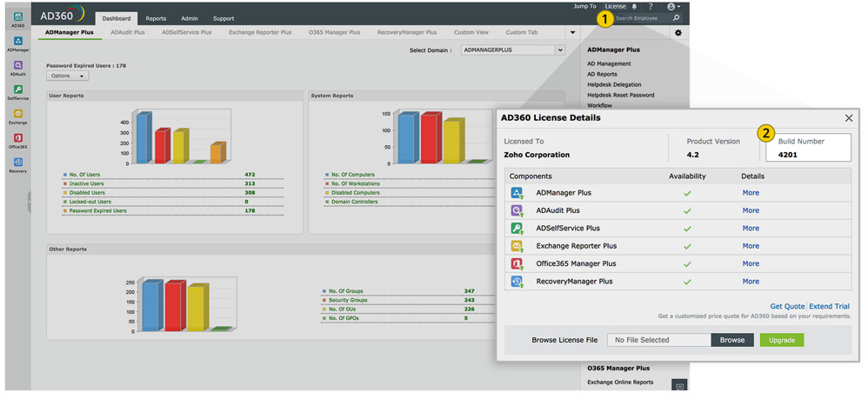The width and height of the screenshot is (868, 406).
Task: Click the Get Quote link
Action: pyautogui.click(x=787, y=306)
